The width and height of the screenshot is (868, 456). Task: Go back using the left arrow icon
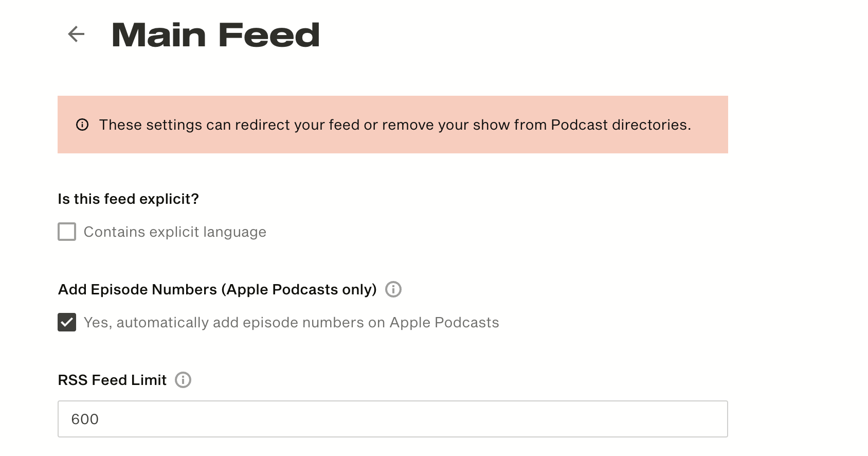(x=76, y=34)
